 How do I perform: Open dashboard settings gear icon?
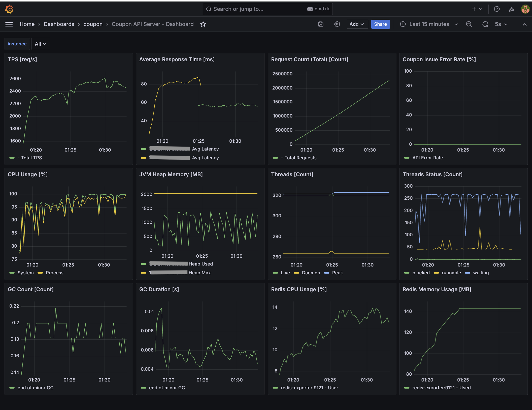[337, 24]
